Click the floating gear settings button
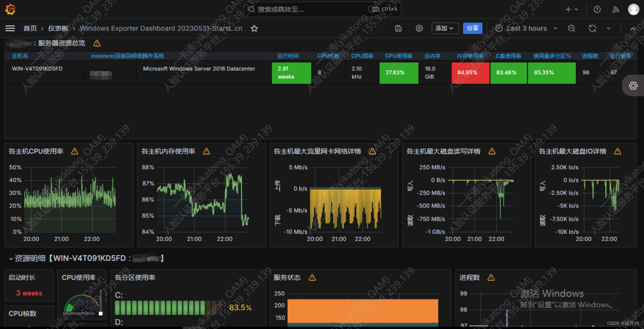Image resolution: width=644 pixels, height=329 pixels. point(633,85)
